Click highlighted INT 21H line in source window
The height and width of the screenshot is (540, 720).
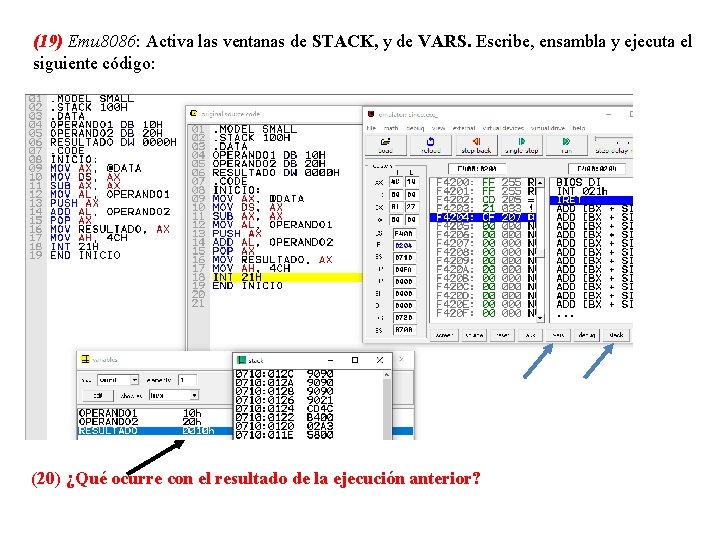pos(286,277)
